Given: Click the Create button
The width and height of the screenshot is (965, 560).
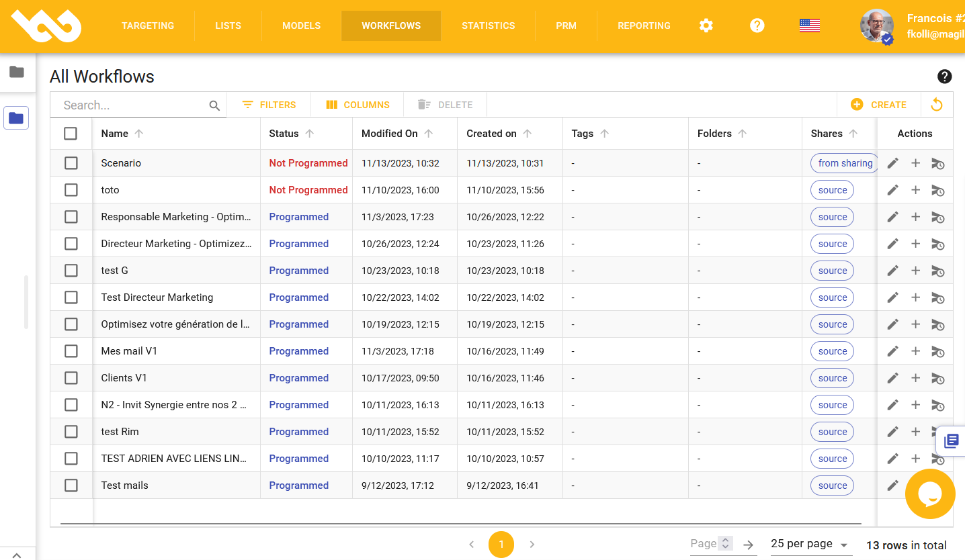Looking at the screenshot, I should coord(879,105).
